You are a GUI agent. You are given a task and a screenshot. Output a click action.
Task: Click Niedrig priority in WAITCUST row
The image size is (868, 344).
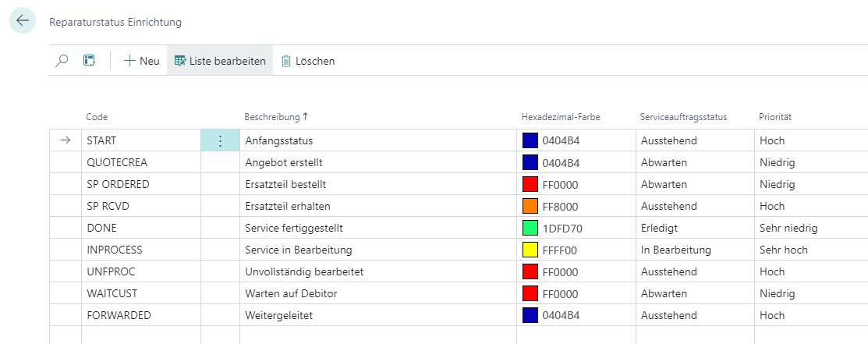tap(811, 293)
